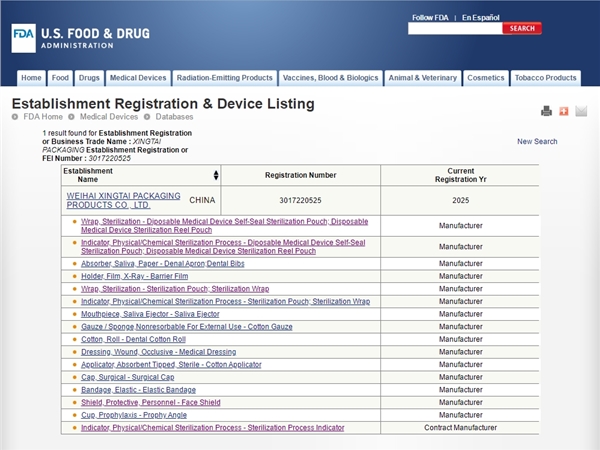Screen dimensions: 600x450
Task: Click the red SEARCH button
Action: coord(522,29)
